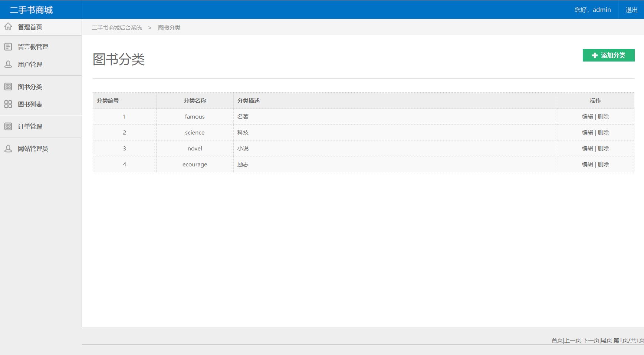Click breadcrumb item 图书分类

[x=169, y=27]
